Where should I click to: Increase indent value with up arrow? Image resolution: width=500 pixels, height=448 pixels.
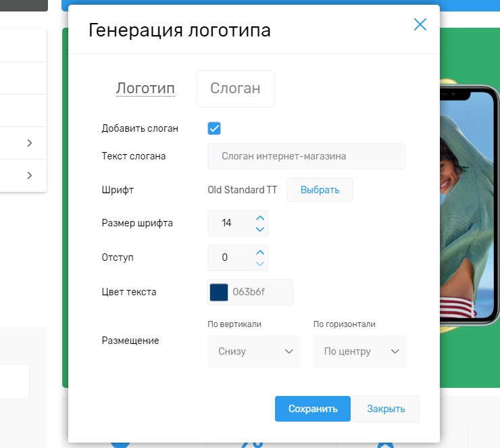point(260,252)
